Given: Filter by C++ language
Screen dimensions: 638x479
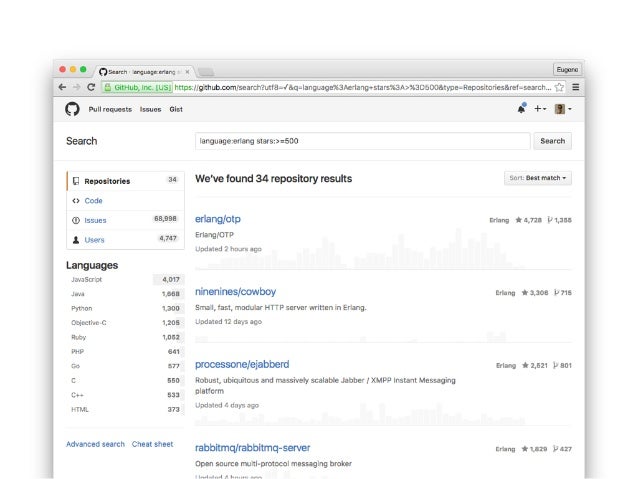Looking at the screenshot, I should pos(125,395).
